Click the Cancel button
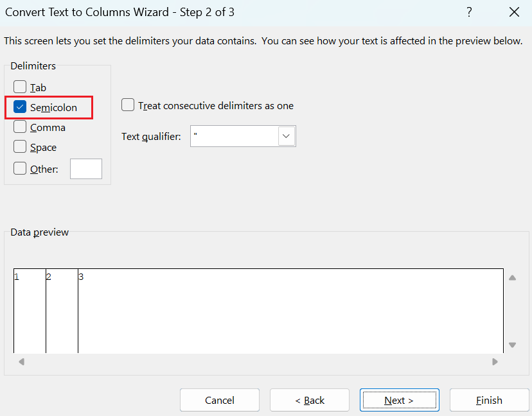 click(x=220, y=400)
